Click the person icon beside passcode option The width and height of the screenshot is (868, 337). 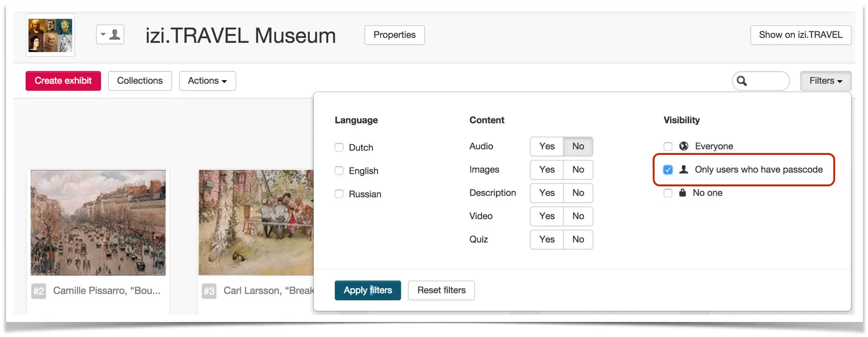[x=684, y=169]
